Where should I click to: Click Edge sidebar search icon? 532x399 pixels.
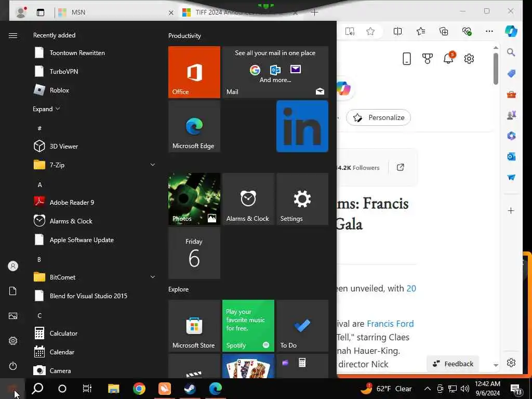point(511,52)
